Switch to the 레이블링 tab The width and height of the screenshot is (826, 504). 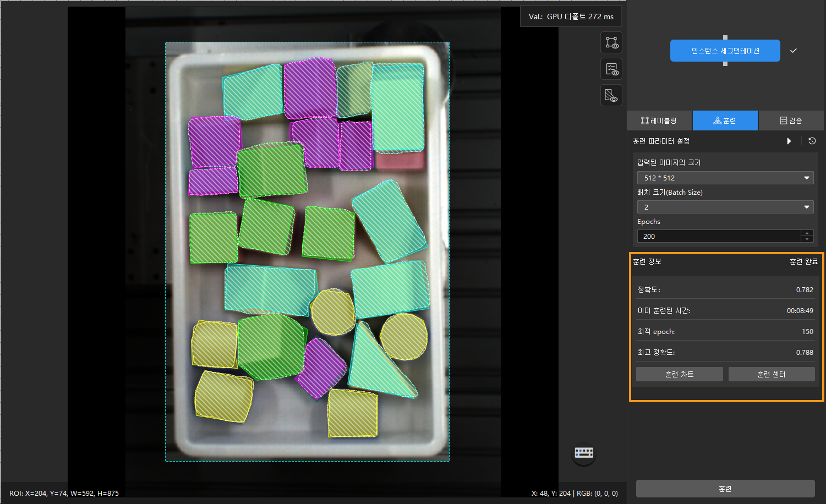[x=659, y=120]
